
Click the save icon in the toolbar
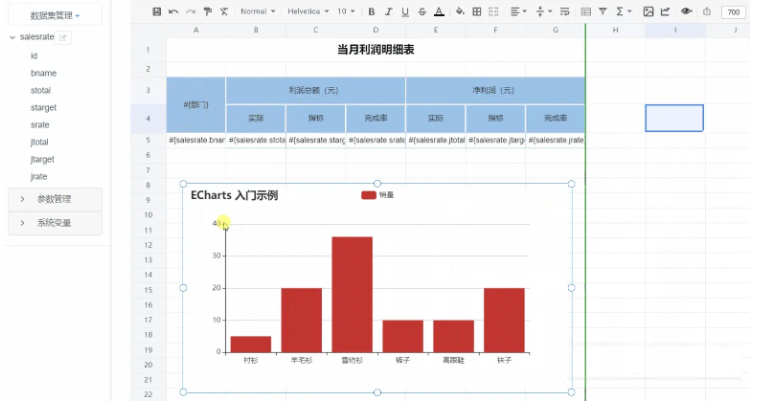point(156,11)
